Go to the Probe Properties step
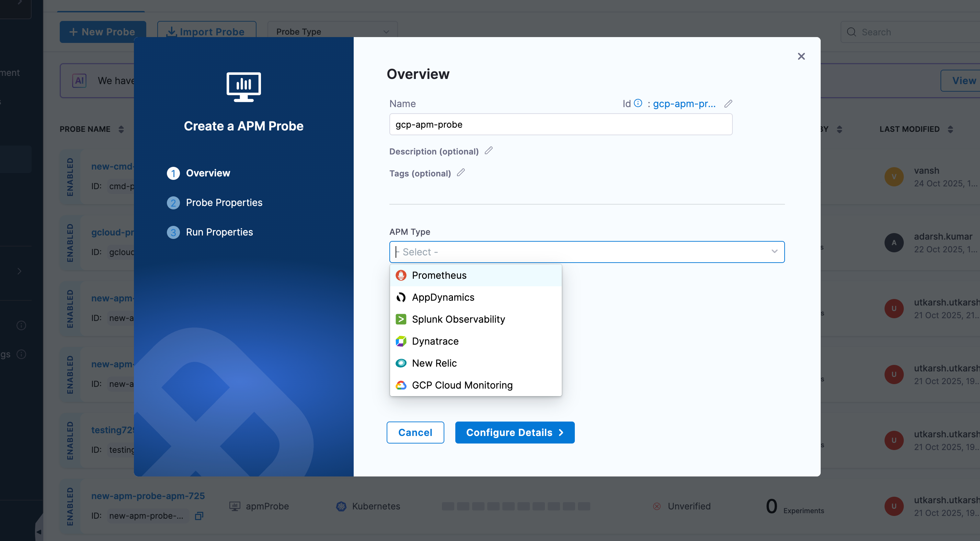980x541 pixels. 224,203
